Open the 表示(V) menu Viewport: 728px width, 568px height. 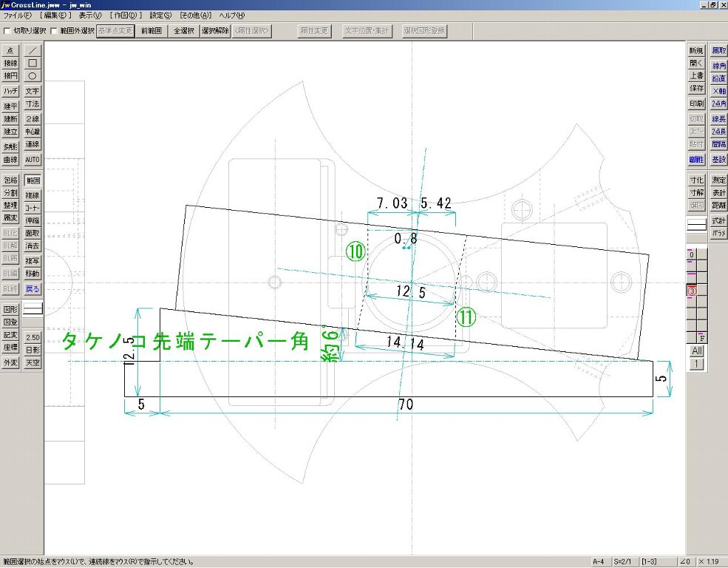(x=90, y=16)
